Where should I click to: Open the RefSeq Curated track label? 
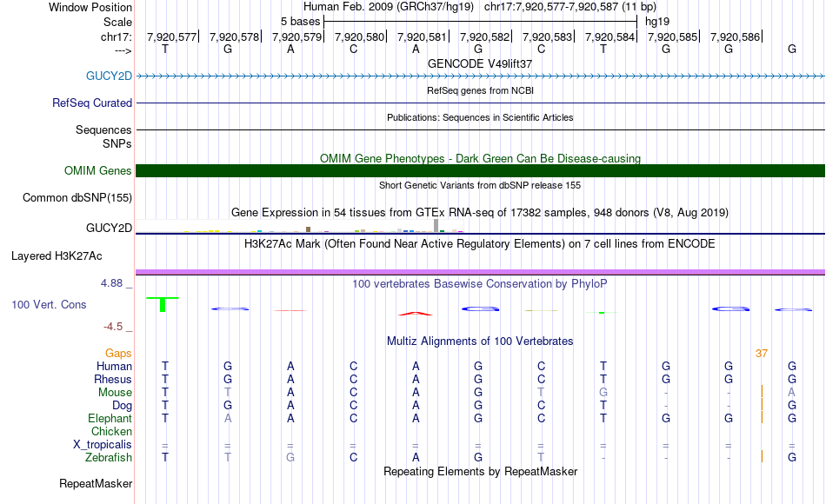pos(91,103)
